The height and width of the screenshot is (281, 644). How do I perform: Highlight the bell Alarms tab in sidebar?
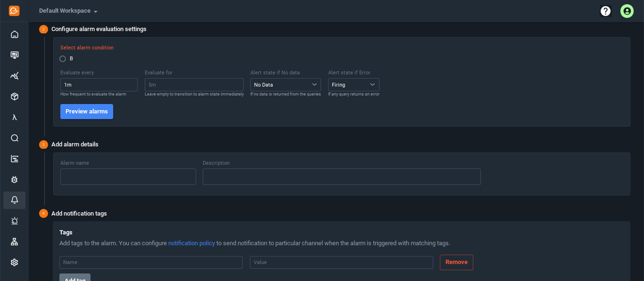[14, 200]
